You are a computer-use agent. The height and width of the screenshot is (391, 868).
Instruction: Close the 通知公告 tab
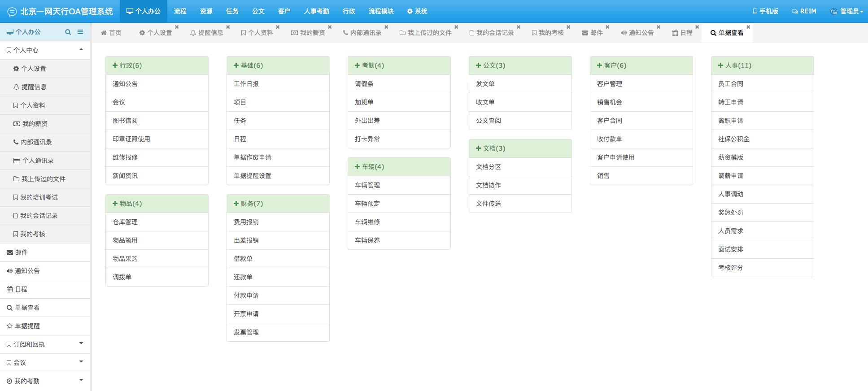pos(659,27)
